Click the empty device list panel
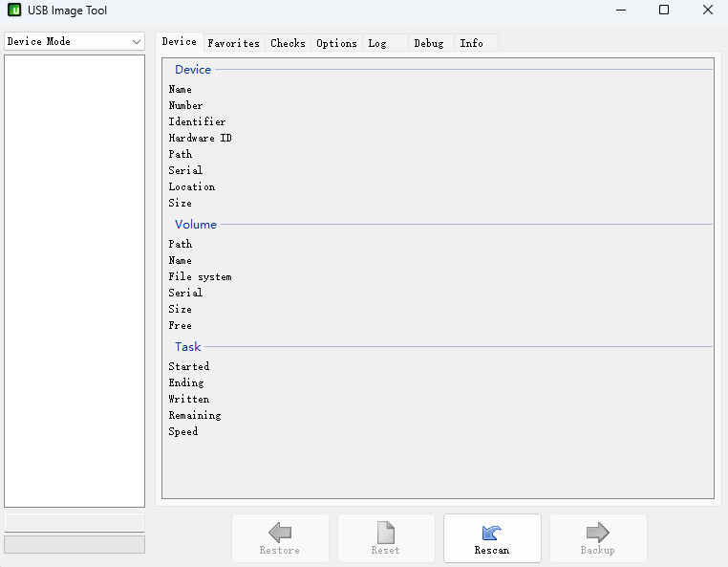Screen dimensions: 728x567 tap(75, 281)
